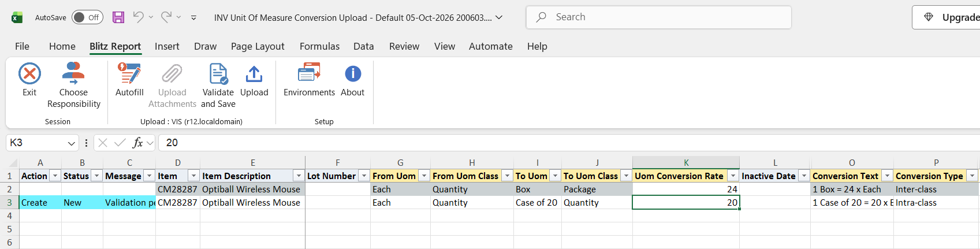Click the Redo arrow
The image size is (980, 249).
coord(166,17)
